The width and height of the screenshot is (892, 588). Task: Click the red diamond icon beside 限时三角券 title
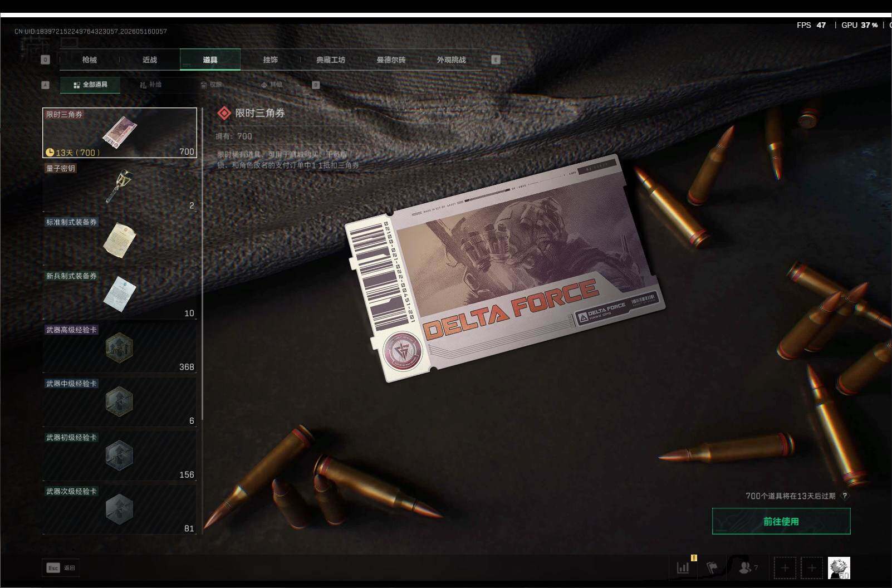pos(224,113)
